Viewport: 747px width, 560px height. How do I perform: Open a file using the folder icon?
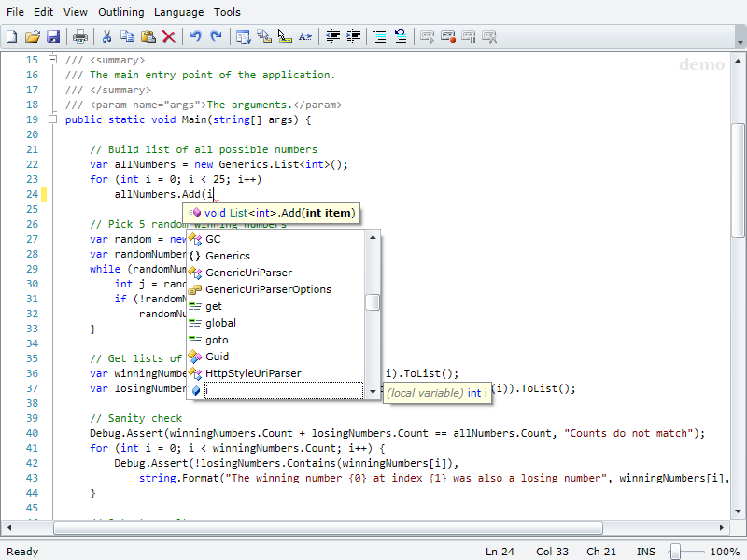point(33,36)
